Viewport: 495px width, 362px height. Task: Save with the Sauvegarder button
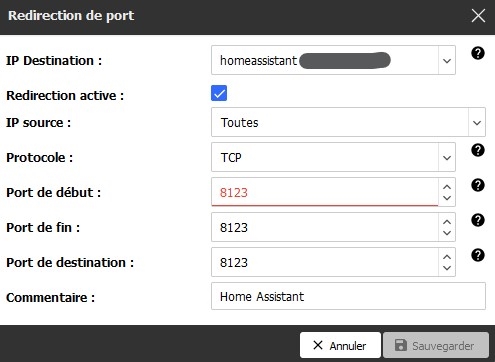(436, 345)
